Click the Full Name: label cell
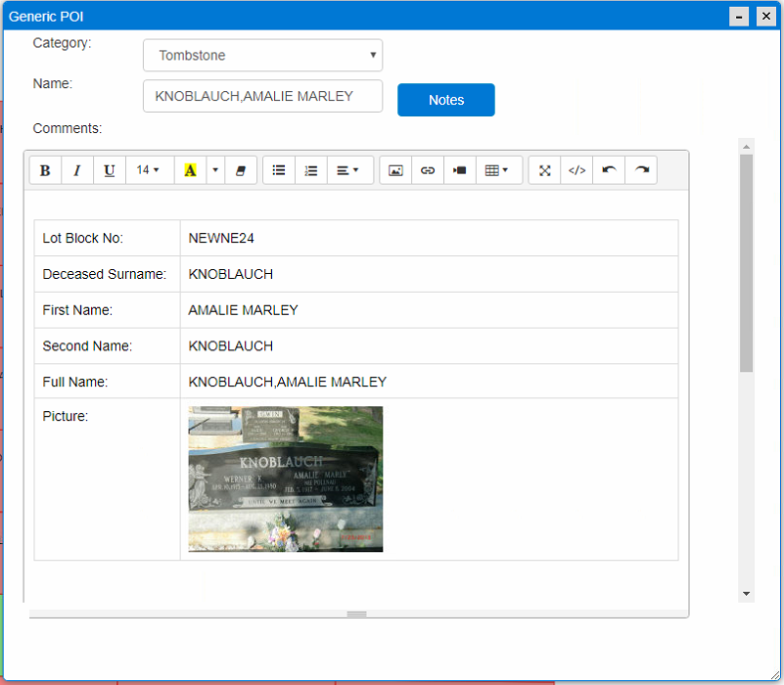This screenshot has height=685, width=784. pyautogui.click(x=107, y=382)
